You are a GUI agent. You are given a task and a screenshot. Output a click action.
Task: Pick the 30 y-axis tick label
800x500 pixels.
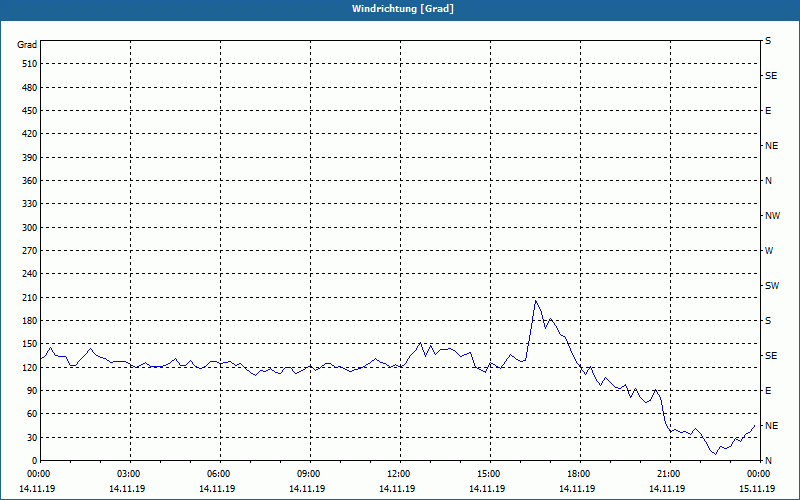pos(32,438)
